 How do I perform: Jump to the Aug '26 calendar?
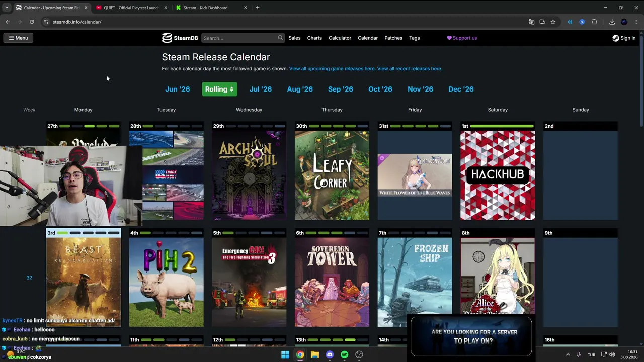(x=300, y=89)
